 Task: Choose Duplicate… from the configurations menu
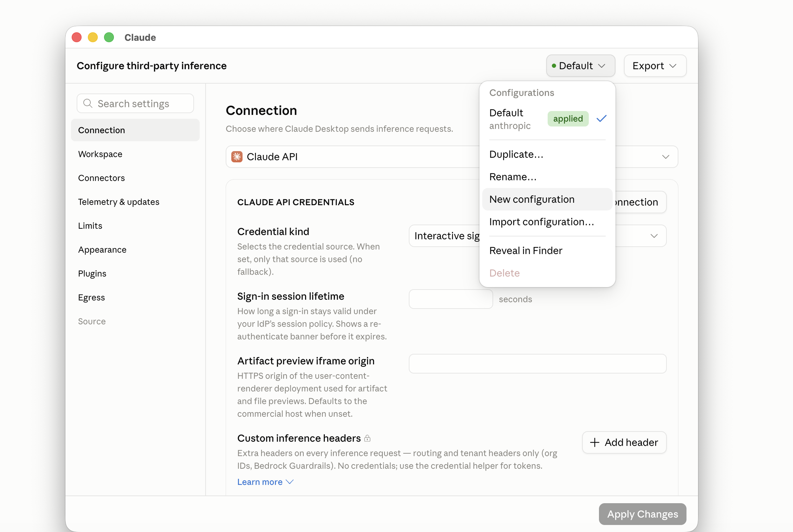(x=547, y=154)
